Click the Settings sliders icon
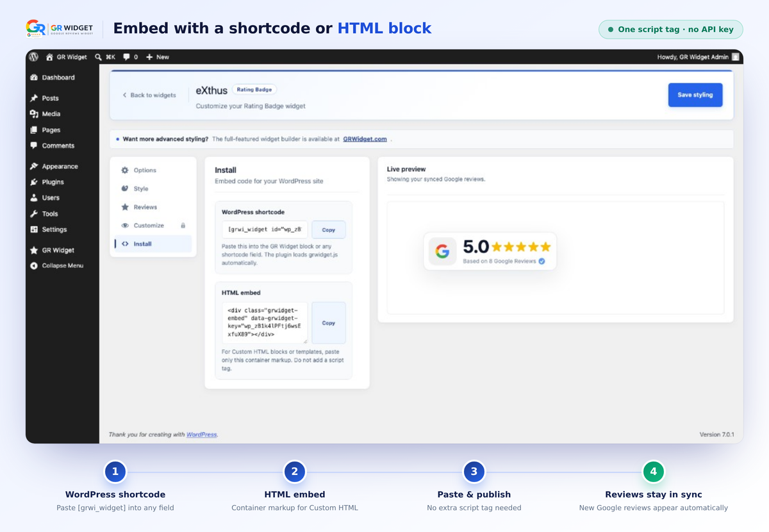Viewport: 769px width, 532px height. click(34, 229)
